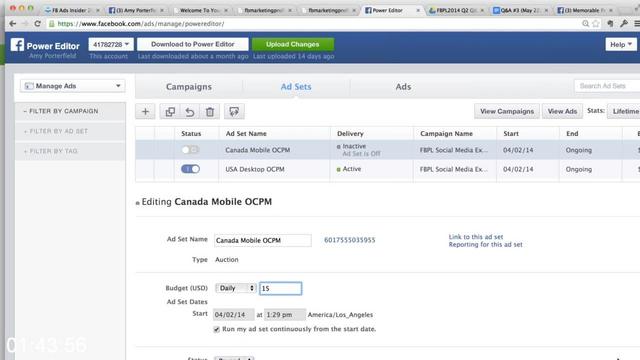640x360 pixels.
Task: Click the revert changes icon
Action: pyautogui.click(x=190, y=111)
